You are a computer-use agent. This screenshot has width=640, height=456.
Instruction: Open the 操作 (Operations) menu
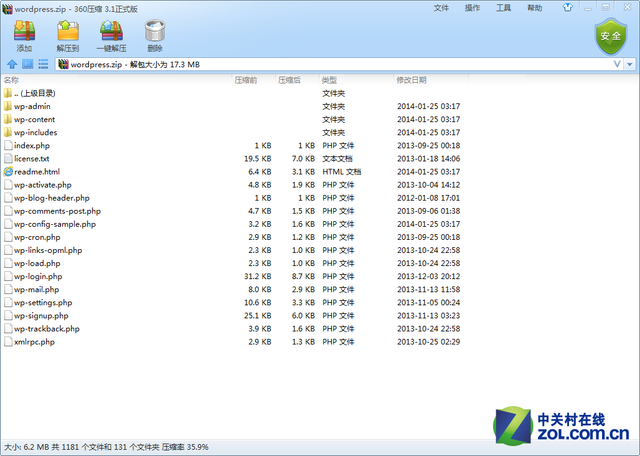coord(472,8)
